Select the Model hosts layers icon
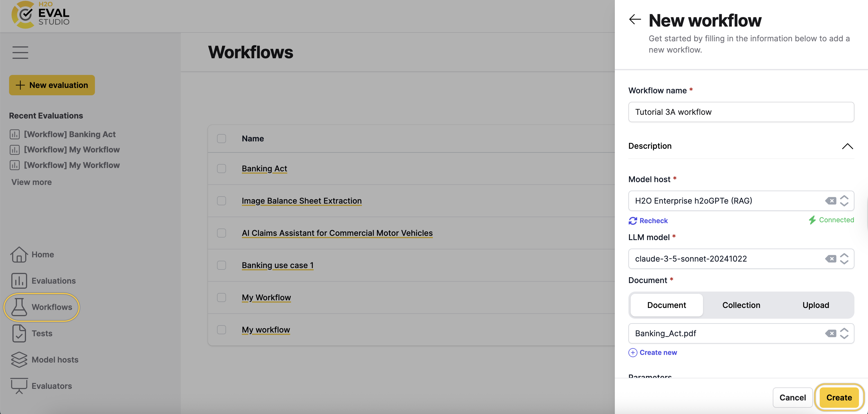Image resolution: width=868 pixels, height=414 pixels. pos(19,359)
